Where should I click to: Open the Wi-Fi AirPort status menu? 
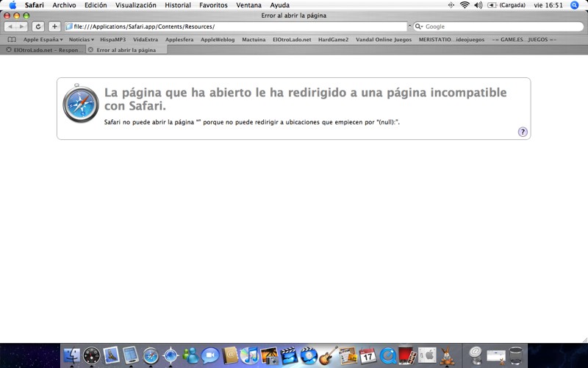coord(465,5)
